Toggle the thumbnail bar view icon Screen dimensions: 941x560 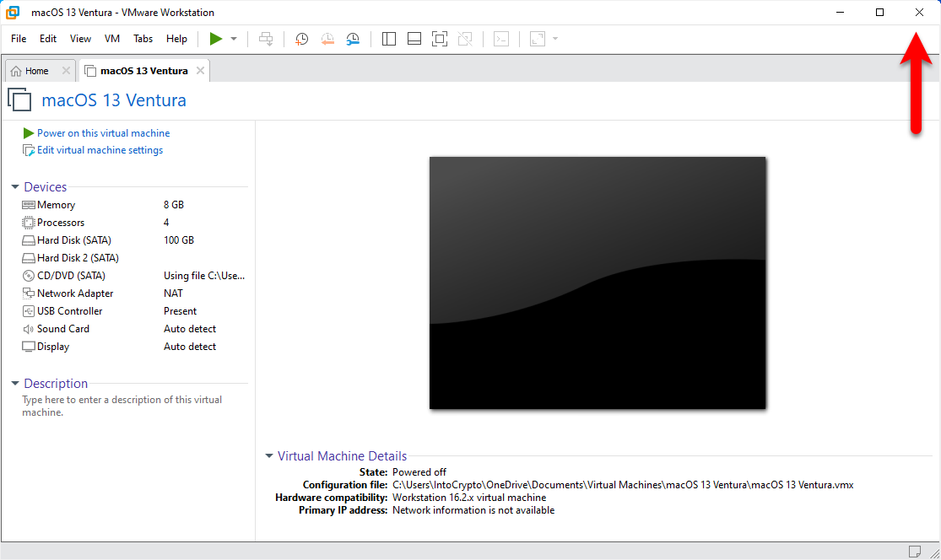click(x=414, y=39)
